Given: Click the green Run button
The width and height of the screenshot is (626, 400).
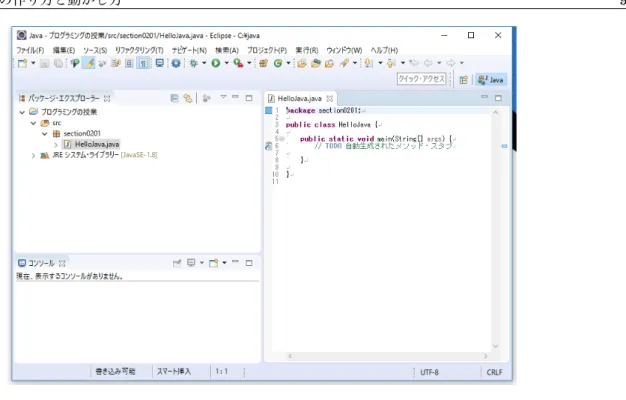Looking at the screenshot, I should [x=216, y=63].
